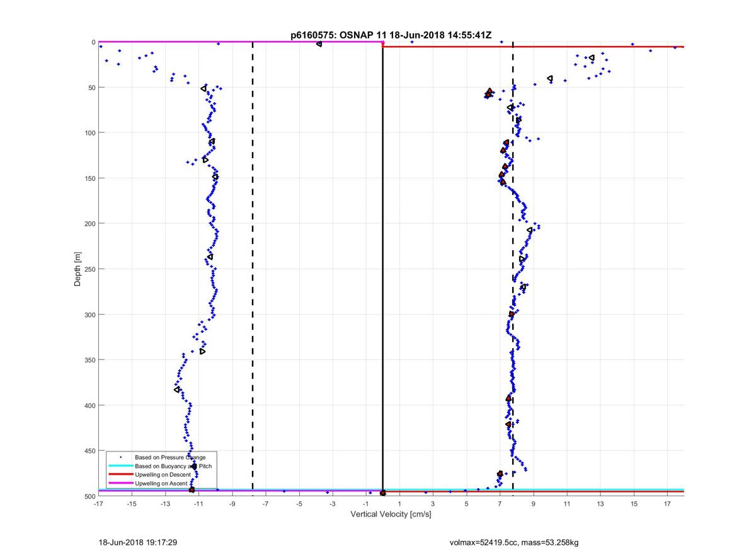Viewport: 756px width, 558px height.
Task: Click legend entry Upwelling on Descent
Action: pos(163,474)
